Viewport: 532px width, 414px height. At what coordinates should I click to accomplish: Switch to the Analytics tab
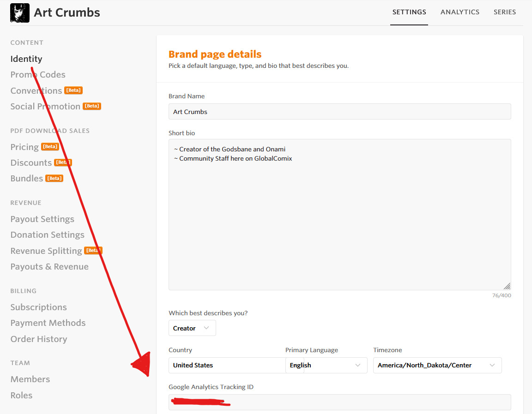click(460, 12)
